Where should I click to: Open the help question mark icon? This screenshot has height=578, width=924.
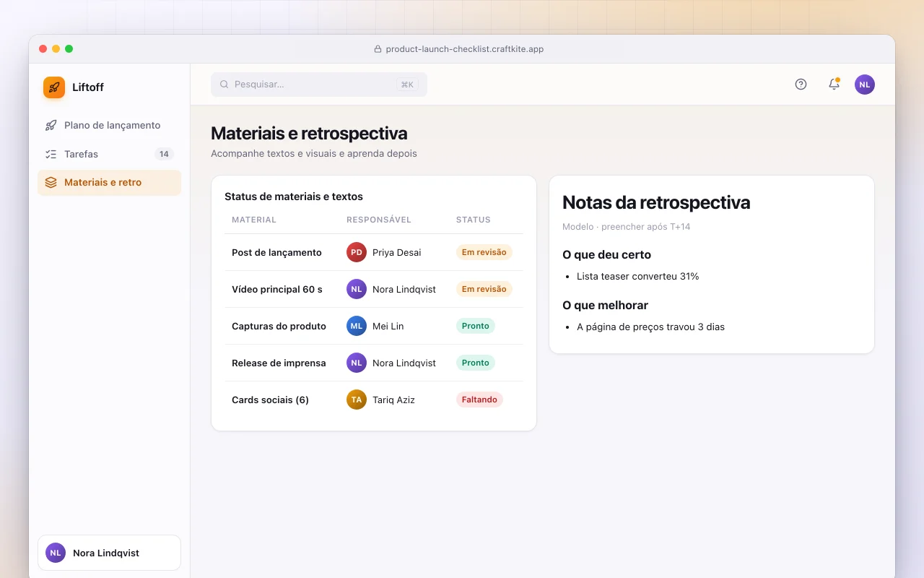coord(801,84)
